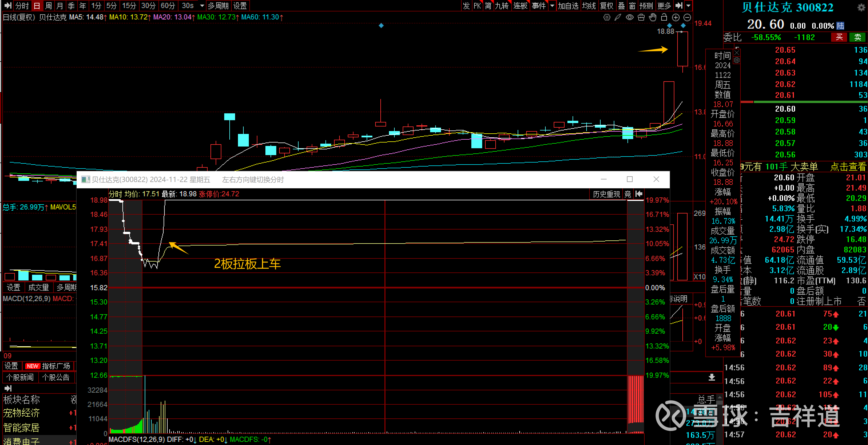Image resolution: width=868 pixels, height=445 pixels.
Task: Switch to 30分 minute chart
Action: 148,6
